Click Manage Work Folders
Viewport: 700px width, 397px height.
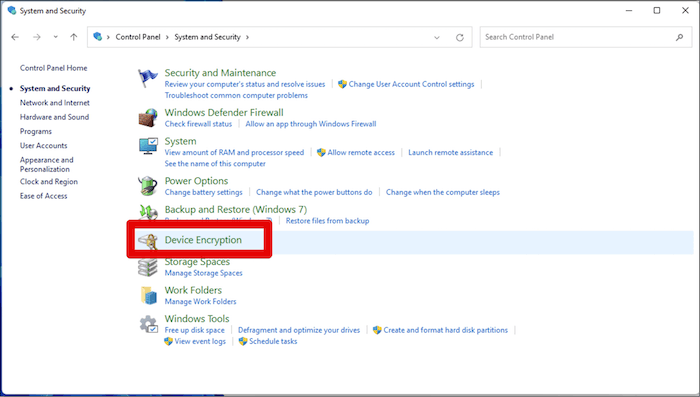coord(200,301)
